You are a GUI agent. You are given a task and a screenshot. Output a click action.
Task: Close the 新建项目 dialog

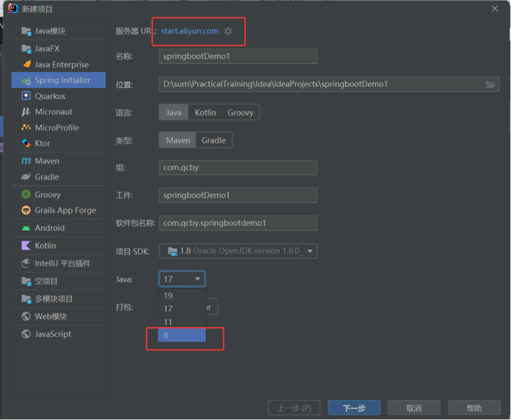[495, 9]
